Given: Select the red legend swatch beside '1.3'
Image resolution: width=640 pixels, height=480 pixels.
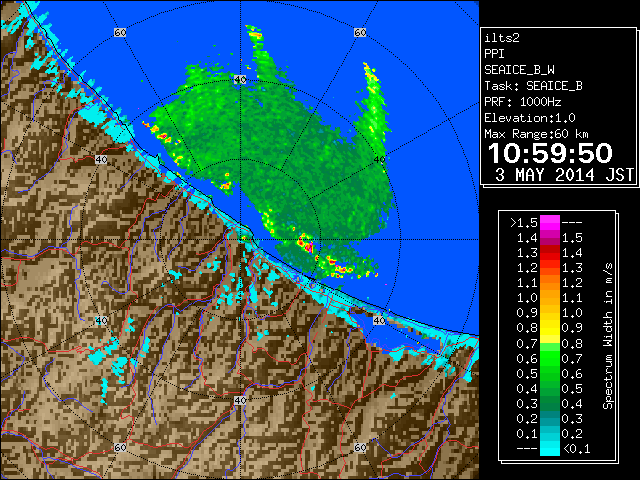Looking at the screenshot, I should (x=550, y=253).
